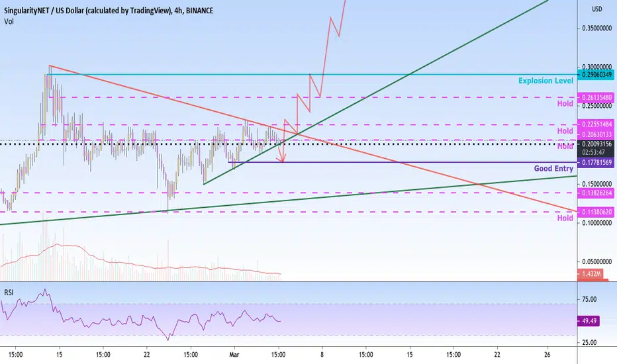The image size is (617, 364).
Task: Click the 8 date label on time axis
Action: (x=322, y=355)
